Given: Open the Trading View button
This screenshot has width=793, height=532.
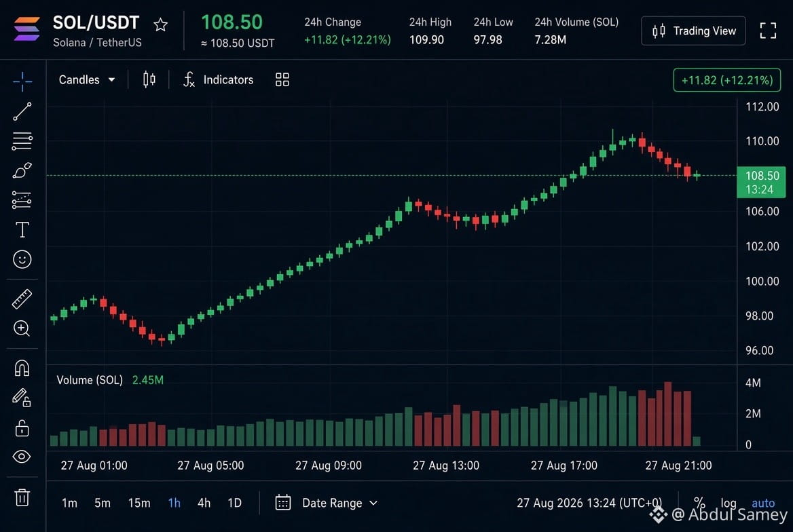Looking at the screenshot, I should point(693,31).
